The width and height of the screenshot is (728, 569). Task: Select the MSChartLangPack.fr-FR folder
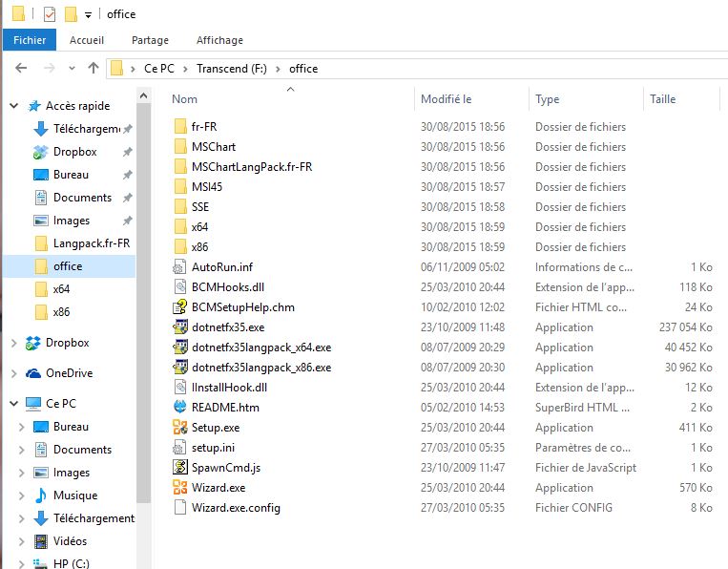(x=252, y=167)
